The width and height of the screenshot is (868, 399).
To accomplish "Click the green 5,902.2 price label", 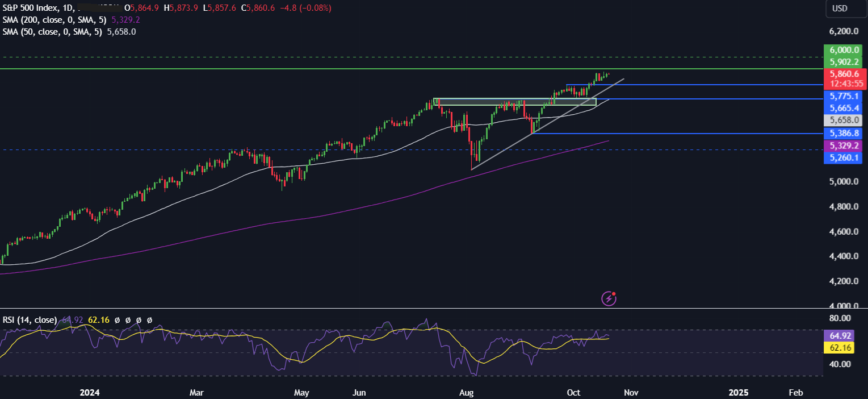I will pos(844,62).
